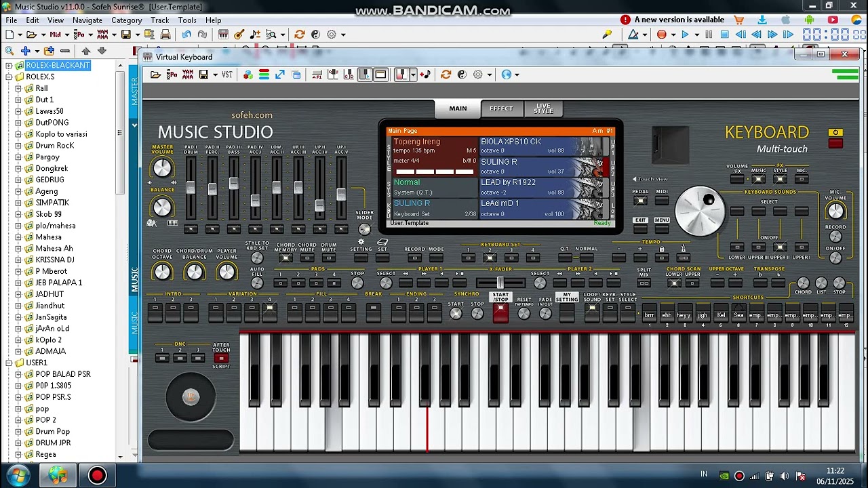Expand the USER1 tree folder
This screenshot has height=488, width=868.
click(x=9, y=363)
